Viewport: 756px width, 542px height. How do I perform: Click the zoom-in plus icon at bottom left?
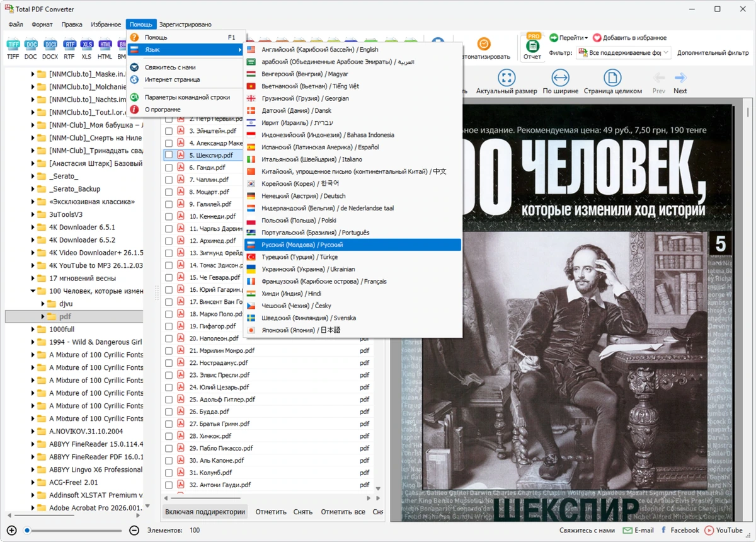click(11, 531)
